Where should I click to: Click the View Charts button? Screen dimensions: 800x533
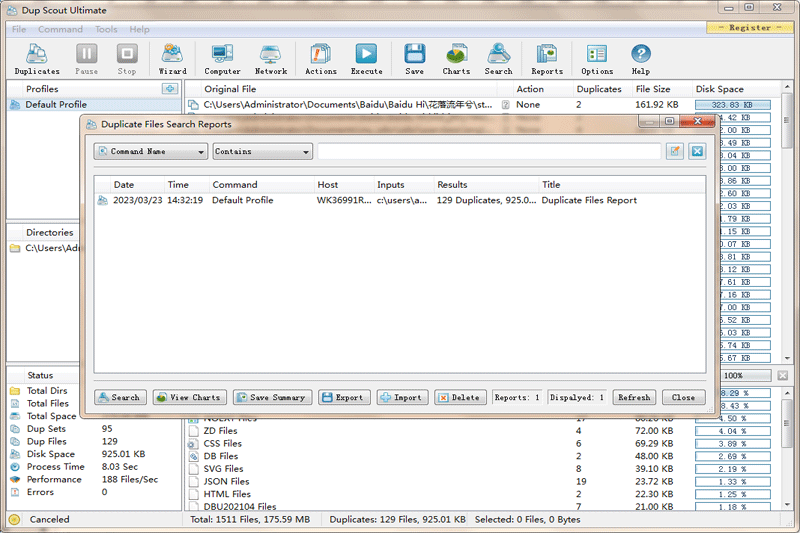[189, 397]
